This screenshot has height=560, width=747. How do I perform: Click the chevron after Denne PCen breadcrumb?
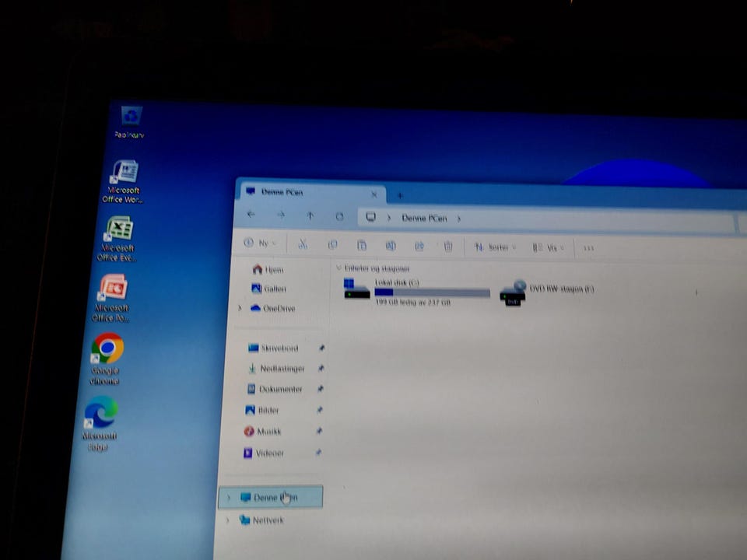(x=459, y=219)
